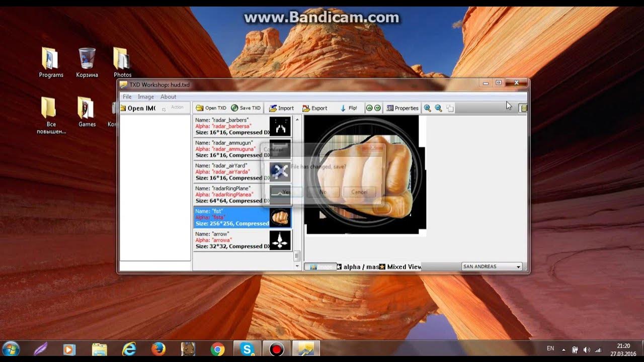Move texture up with green up arrow
The height and width of the screenshot is (362, 644).
pos(369,108)
